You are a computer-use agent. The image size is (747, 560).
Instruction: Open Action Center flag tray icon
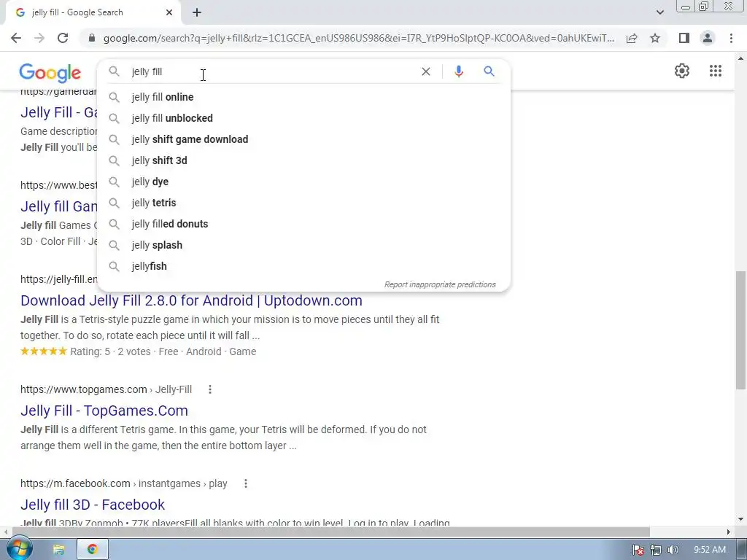pyautogui.click(x=638, y=550)
